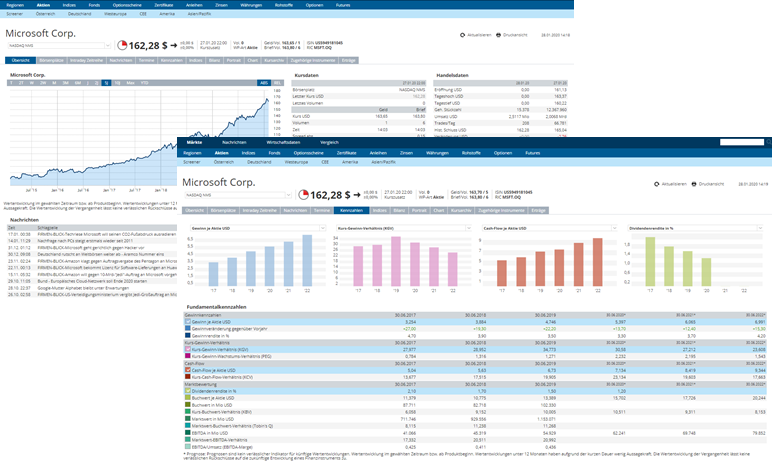Select Märkte in front window top menu
Viewport: 772px width, 463px height.
[194, 142]
